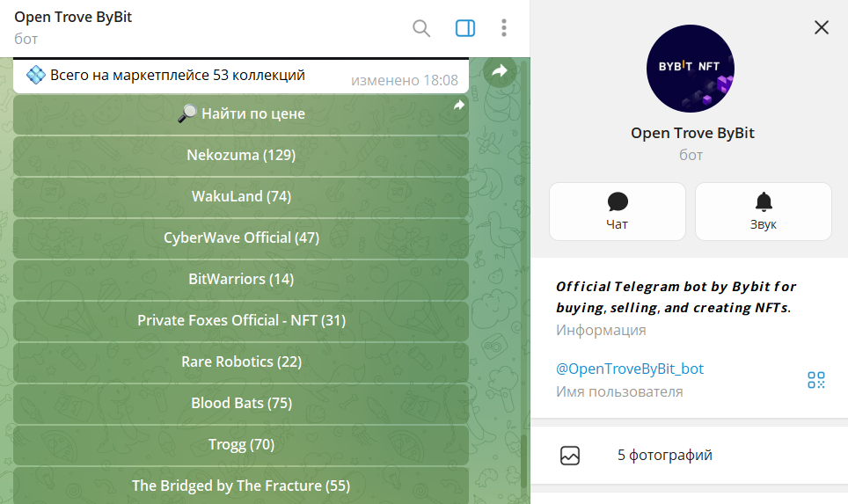Click the Open Trove ByBit name in info panel

tap(692, 133)
